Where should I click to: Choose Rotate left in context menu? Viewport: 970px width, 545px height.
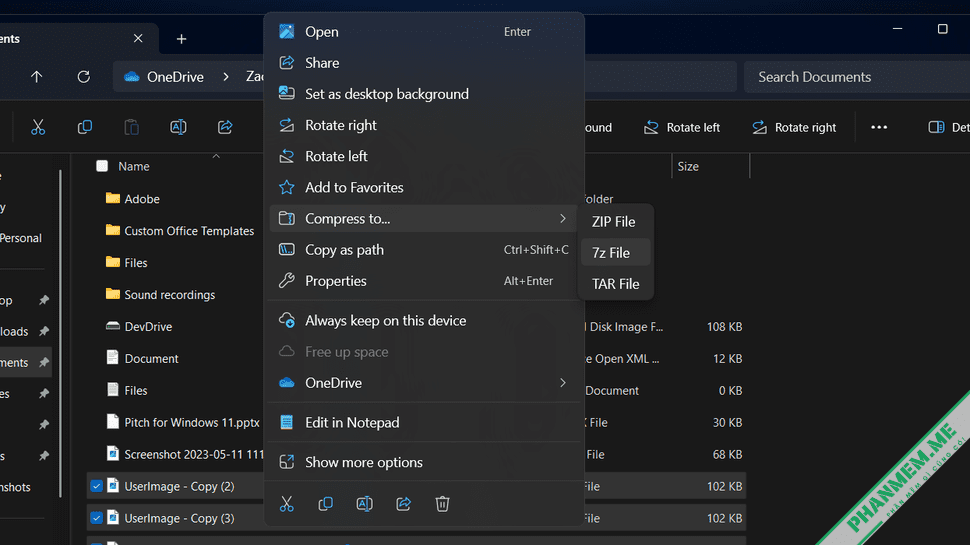(424, 156)
